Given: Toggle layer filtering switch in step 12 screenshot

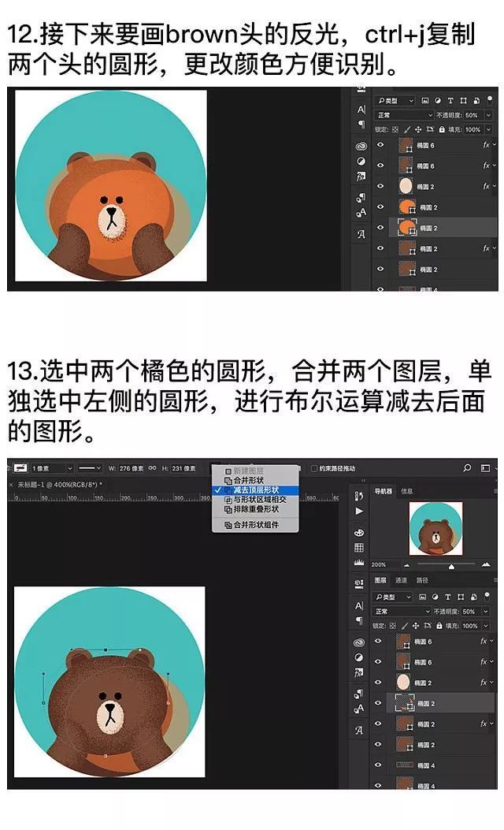Looking at the screenshot, I should point(489,99).
